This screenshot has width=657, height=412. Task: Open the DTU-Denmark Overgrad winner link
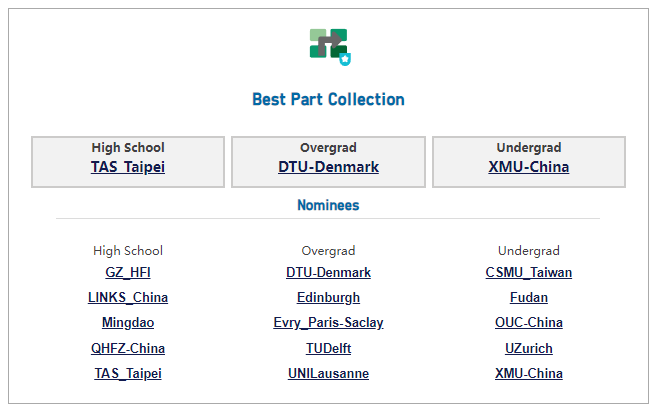coord(328,167)
